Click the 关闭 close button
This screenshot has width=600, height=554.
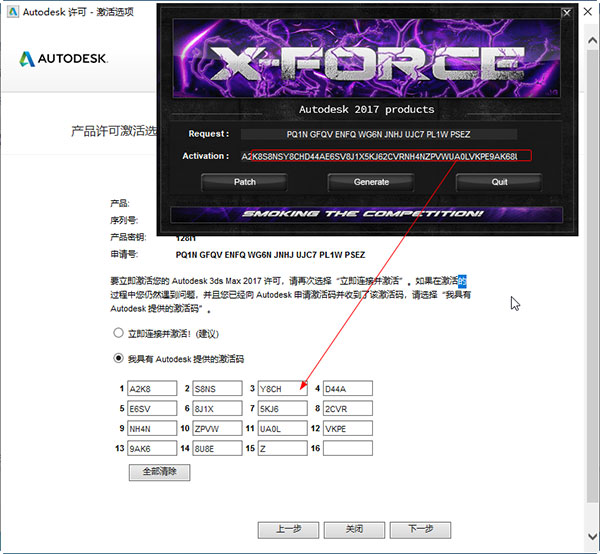[354, 530]
